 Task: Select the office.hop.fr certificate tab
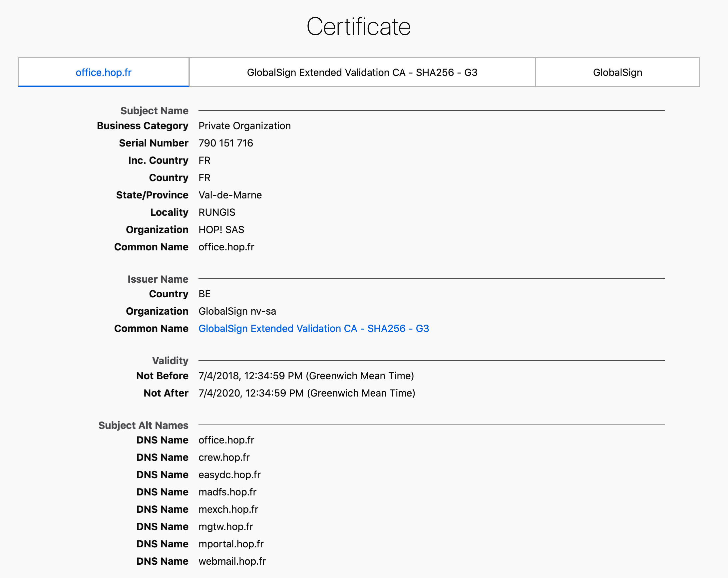tap(103, 72)
